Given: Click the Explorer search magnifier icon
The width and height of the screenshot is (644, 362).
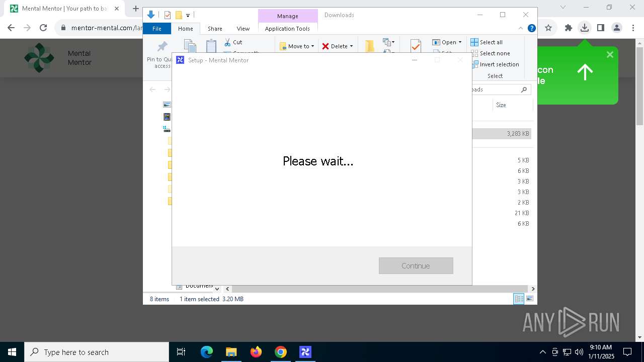Looking at the screenshot, I should click(524, 89).
